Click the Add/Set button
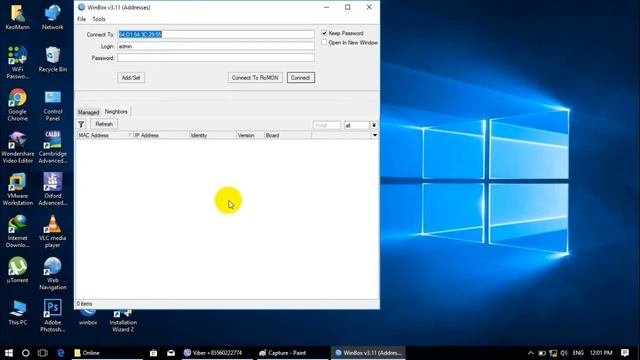This screenshot has height=360, width=640. click(131, 78)
